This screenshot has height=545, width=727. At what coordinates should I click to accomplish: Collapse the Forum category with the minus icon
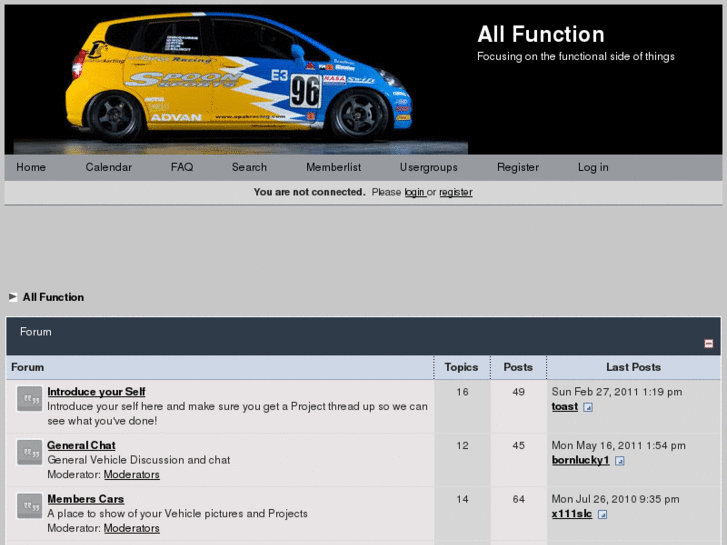pos(708,343)
